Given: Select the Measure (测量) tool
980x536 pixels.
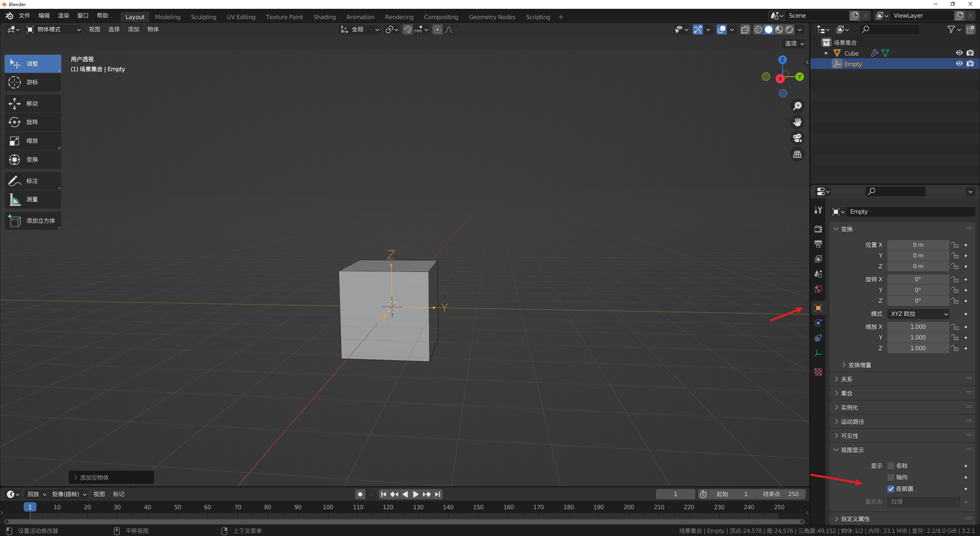Looking at the screenshot, I should coord(33,199).
